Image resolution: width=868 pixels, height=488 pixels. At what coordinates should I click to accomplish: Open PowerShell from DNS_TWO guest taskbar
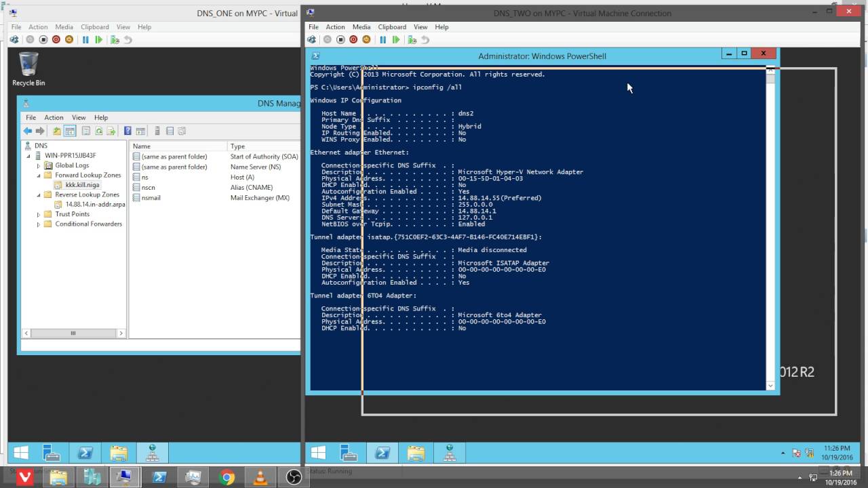coord(382,453)
